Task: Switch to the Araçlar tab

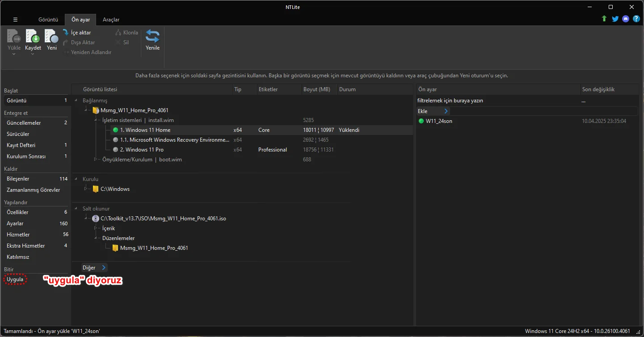Action: pos(111,20)
